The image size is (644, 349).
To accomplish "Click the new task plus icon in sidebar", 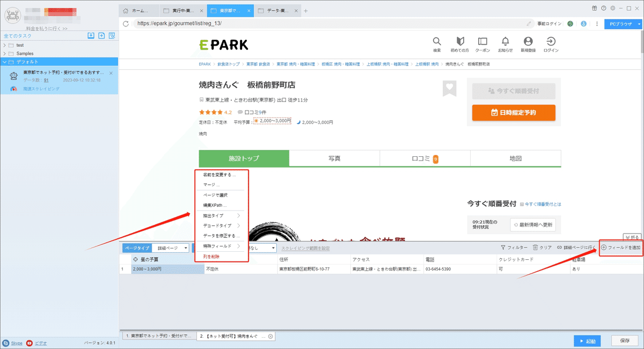I will pyautogui.click(x=101, y=36).
